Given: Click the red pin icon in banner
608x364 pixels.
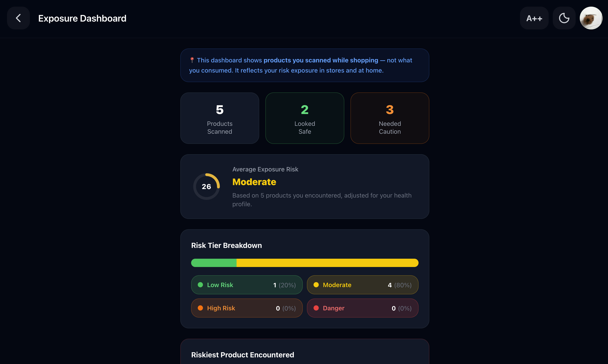Looking at the screenshot, I should 192,60.
